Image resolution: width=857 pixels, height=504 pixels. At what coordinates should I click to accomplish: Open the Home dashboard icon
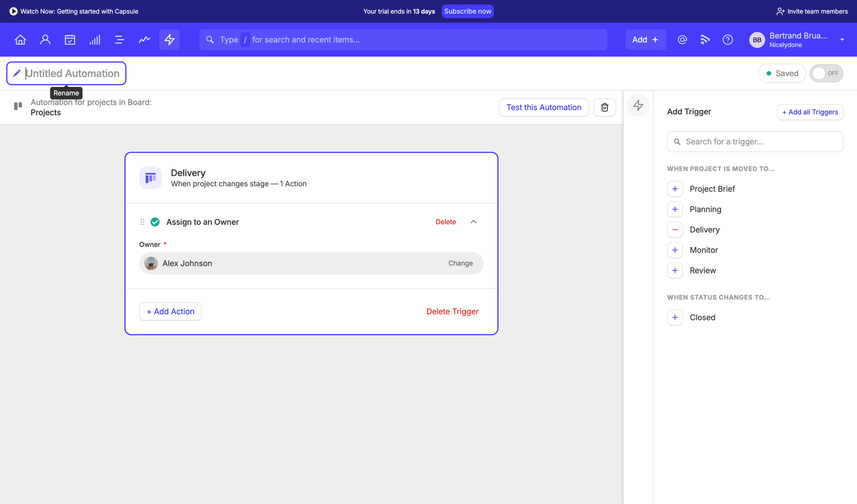point(20,39)
